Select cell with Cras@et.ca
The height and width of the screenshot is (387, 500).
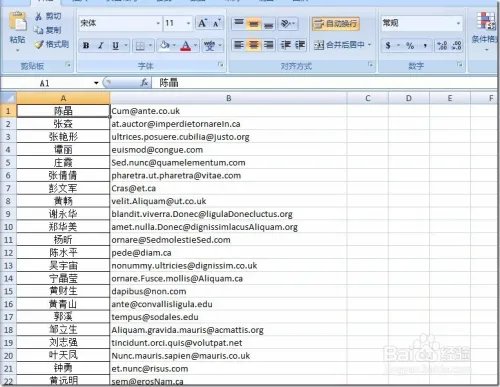[228, 188]
